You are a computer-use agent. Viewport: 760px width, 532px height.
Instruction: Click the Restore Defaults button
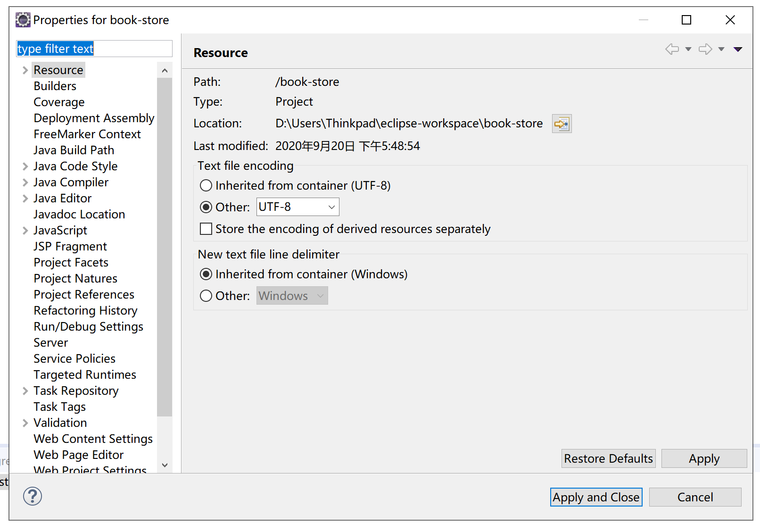click(x=608, y=458)
